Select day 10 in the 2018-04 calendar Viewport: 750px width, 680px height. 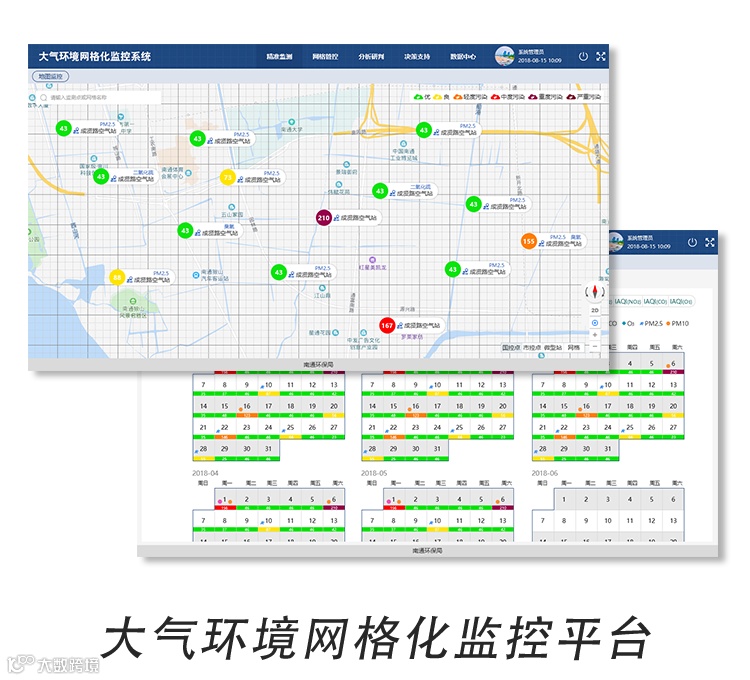(x=268, y=521)
